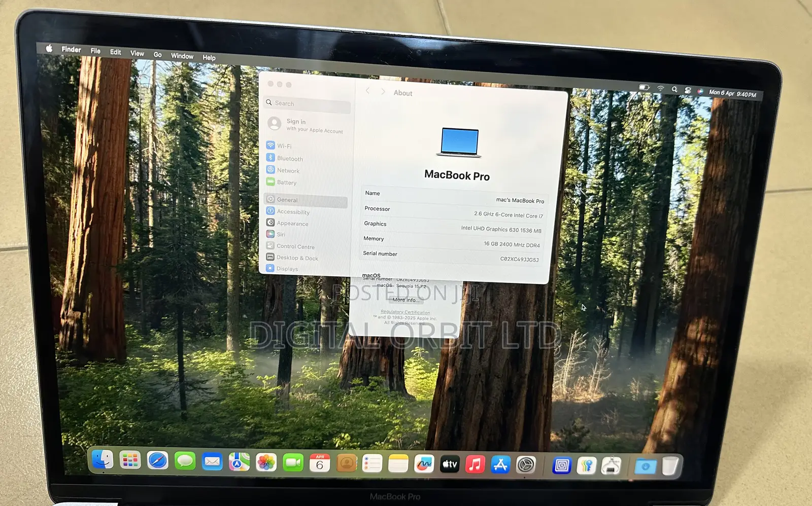Select Wi-Fi in the Settings sidebar

pyautogui.click(x=279, y=146)
